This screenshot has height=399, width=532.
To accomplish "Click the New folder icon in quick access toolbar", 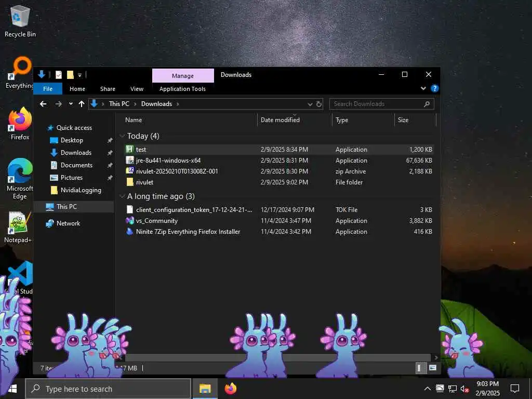I will coord(70,75).
